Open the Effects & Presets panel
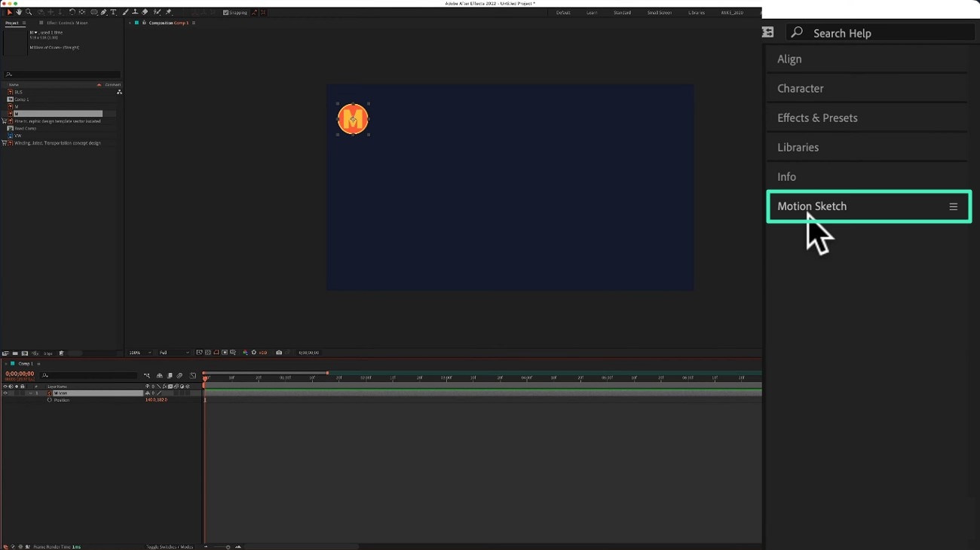The image size is (980, 550). click(817, 118)
